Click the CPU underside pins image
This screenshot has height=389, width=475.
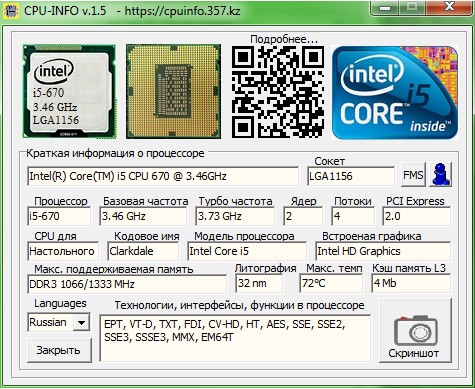click(173, 92)
